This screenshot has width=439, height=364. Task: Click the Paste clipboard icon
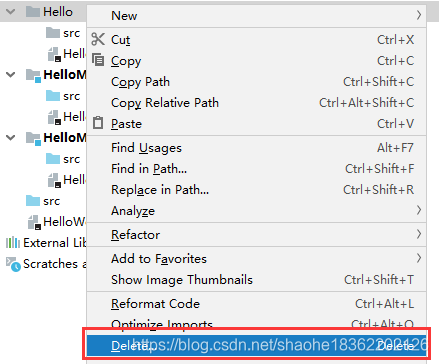coord(98,123)
